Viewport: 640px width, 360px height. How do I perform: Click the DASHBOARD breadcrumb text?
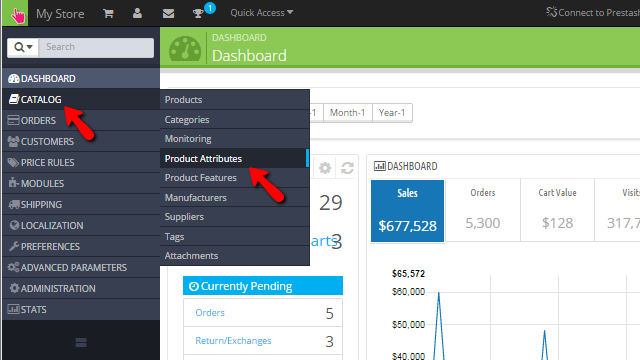tap(239, 38)
